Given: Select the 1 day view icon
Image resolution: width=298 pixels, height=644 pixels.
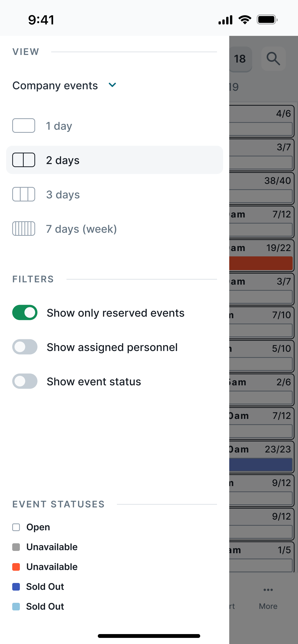Looking at the screenshot, I should click(23, 125).
